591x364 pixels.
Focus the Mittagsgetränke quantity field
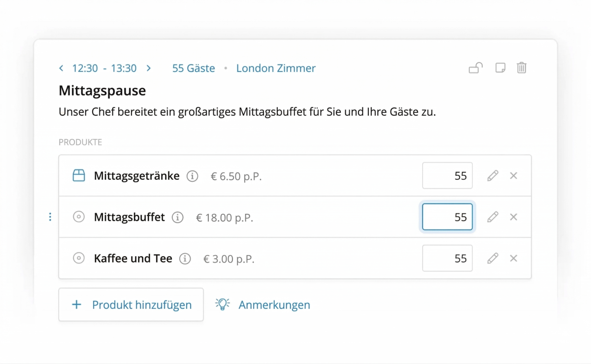447,176
